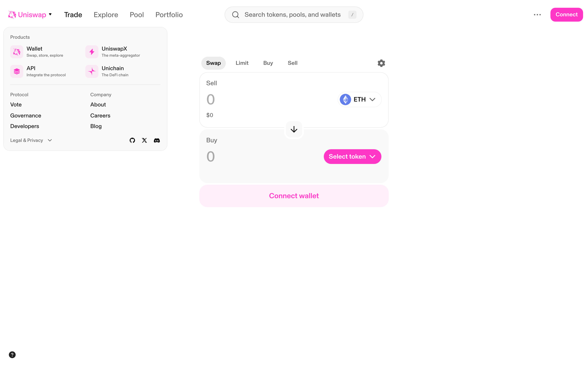Join the Uniswap Discord
588x367 pixels.
pyautogui.click(x=157, y=140)
